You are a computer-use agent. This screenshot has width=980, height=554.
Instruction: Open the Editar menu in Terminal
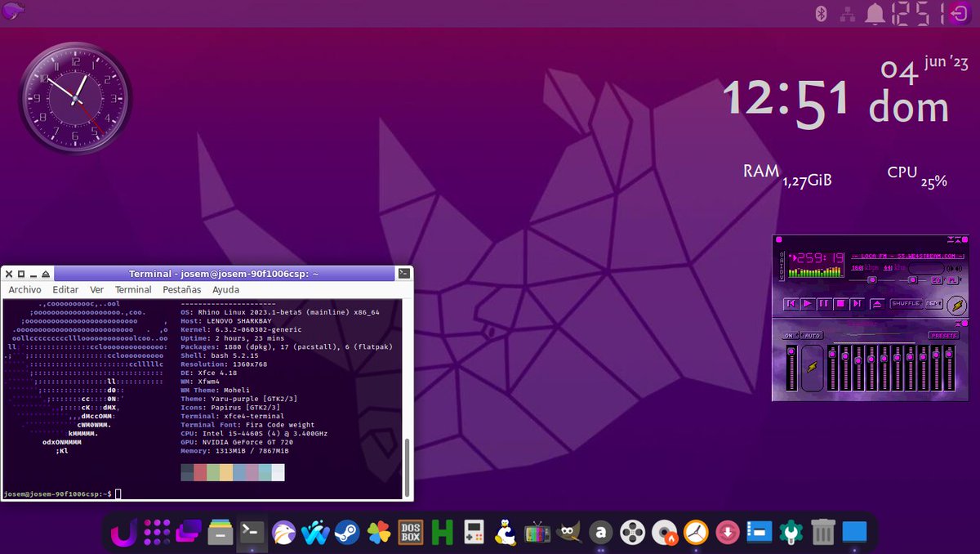pyautogui.click(x=65, y=289)
